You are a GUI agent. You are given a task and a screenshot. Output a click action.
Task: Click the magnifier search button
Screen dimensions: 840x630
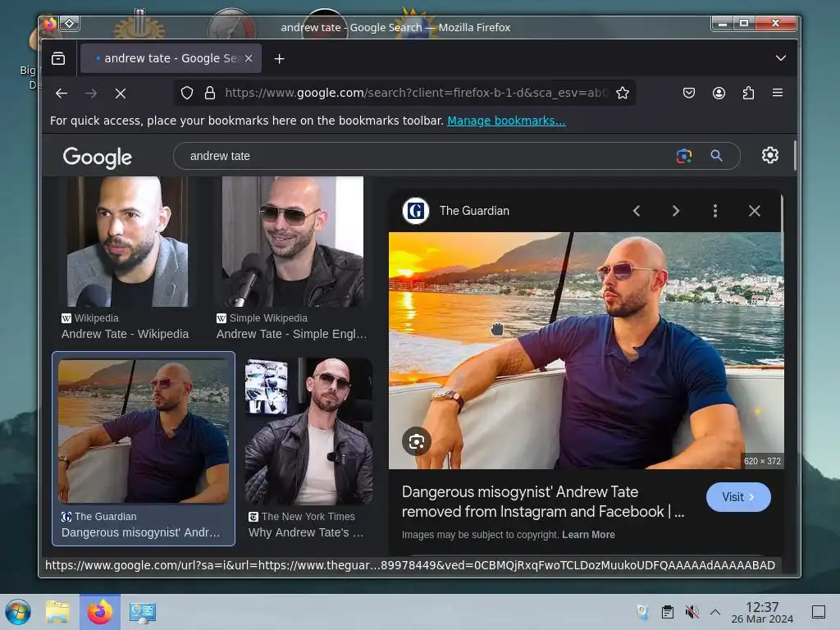click(716, 156)
